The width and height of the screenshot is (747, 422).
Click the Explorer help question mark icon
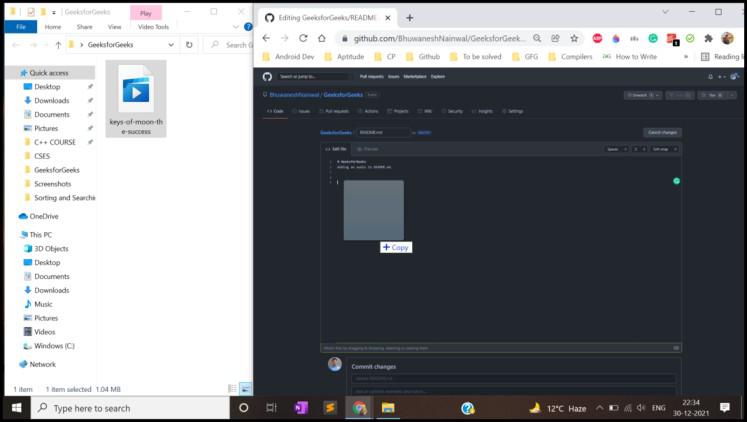click(x=248, y=27)
